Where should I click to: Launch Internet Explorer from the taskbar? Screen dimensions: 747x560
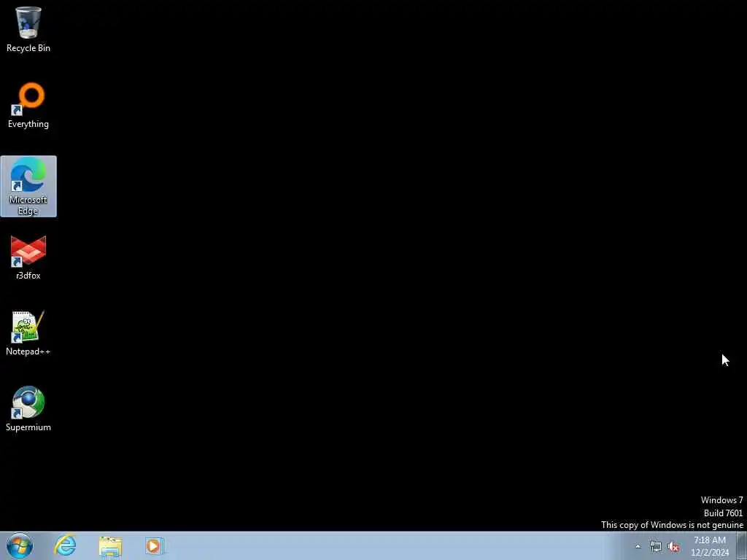click(x=65, y=545)
